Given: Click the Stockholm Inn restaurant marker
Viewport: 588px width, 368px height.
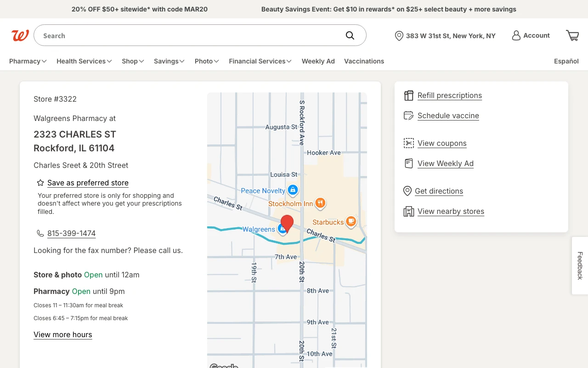Looking at the screenshot, I should tap(321, 203).
